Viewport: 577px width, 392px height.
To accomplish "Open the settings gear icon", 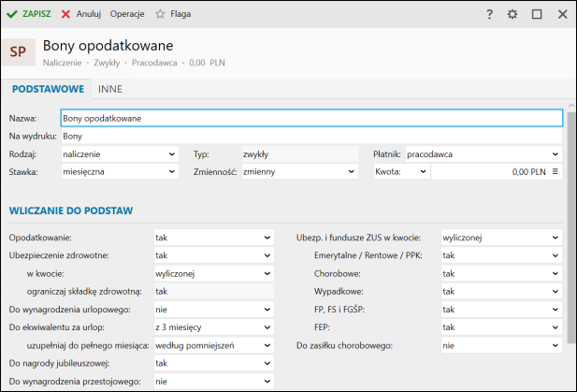I will [512, 14].
